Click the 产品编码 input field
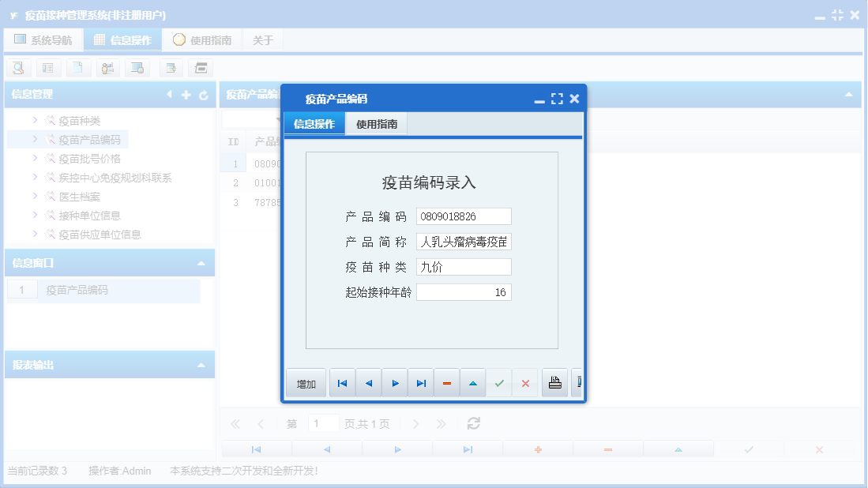The image size is (868, 488). pos(464,216)
